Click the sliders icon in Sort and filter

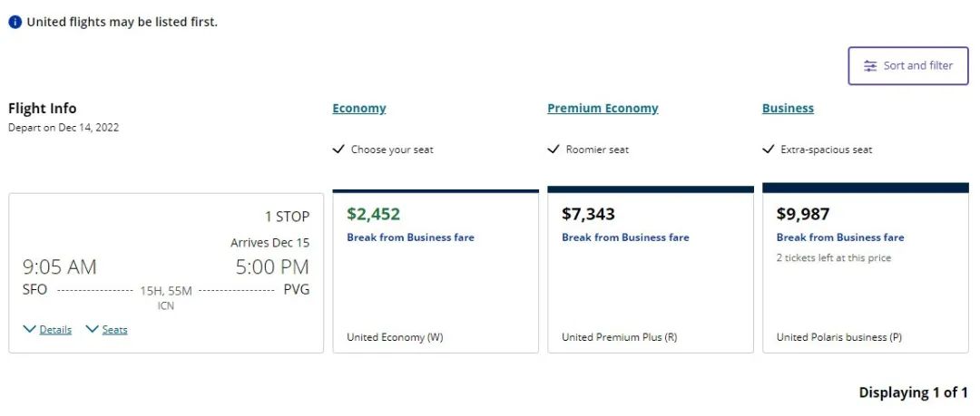[870, 65]
